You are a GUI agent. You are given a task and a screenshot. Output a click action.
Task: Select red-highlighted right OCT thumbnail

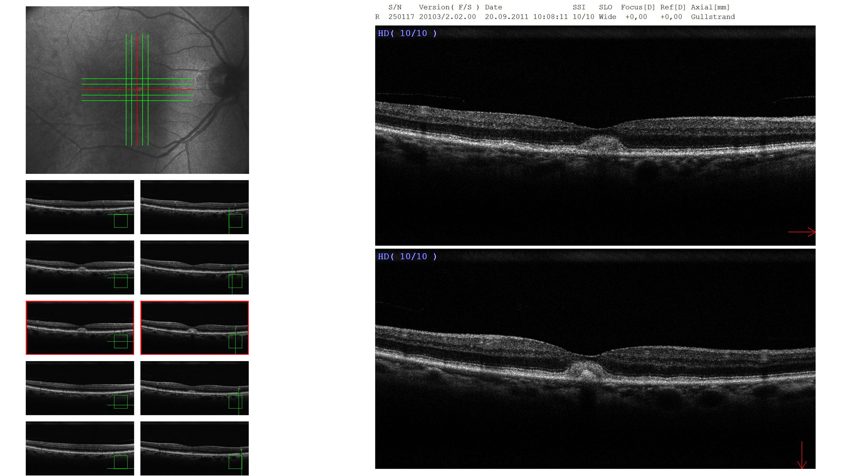tap(194, 328)
